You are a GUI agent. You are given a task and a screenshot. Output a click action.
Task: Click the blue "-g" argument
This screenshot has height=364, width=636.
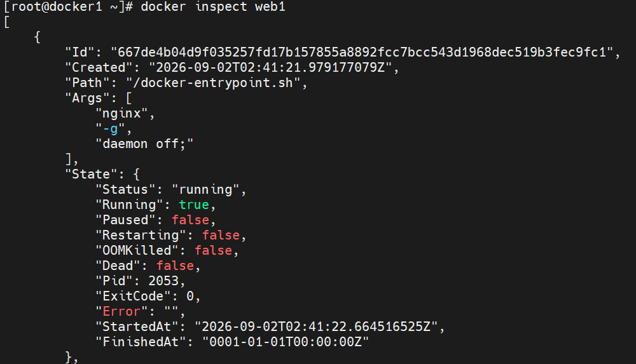pyautogui.click(x=110, y=129)
